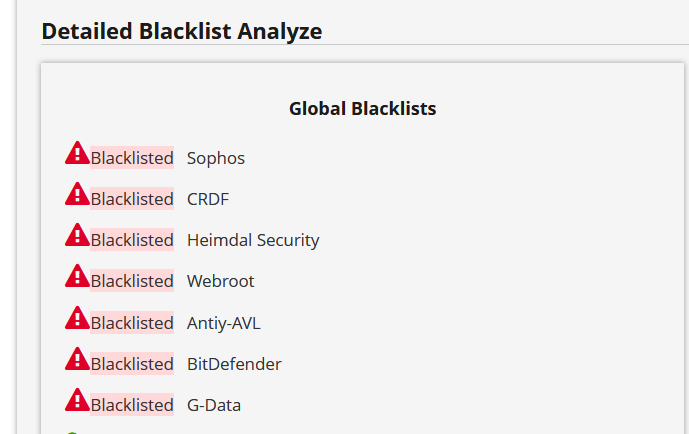Select the Antiy-AVL vendor name

[x=224, y=323]
